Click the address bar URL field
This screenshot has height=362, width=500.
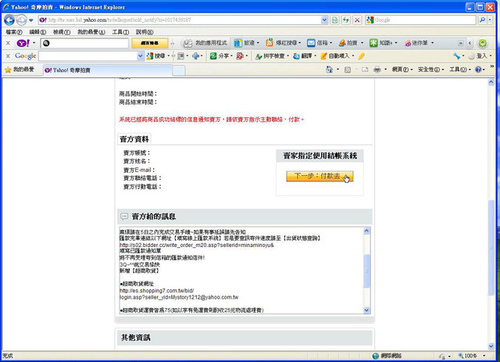[x=180, y=20]
